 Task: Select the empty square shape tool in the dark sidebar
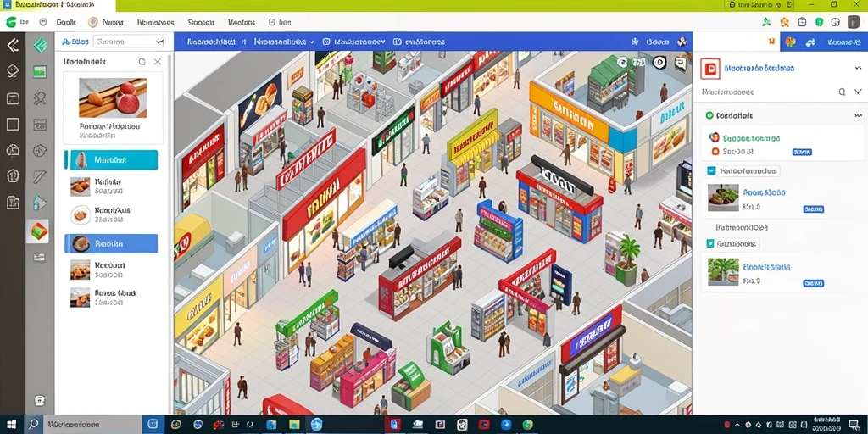tap(13, 124)
